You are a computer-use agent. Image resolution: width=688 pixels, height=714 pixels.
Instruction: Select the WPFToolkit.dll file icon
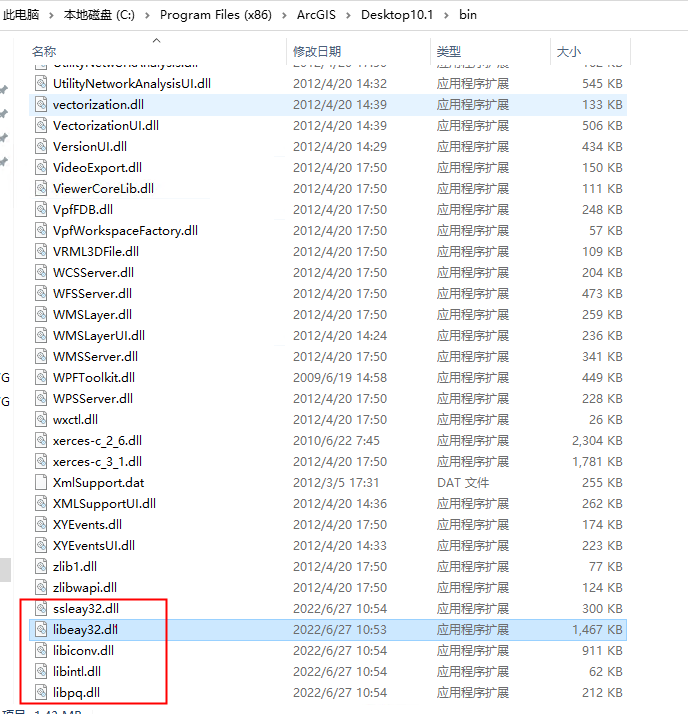41,377
